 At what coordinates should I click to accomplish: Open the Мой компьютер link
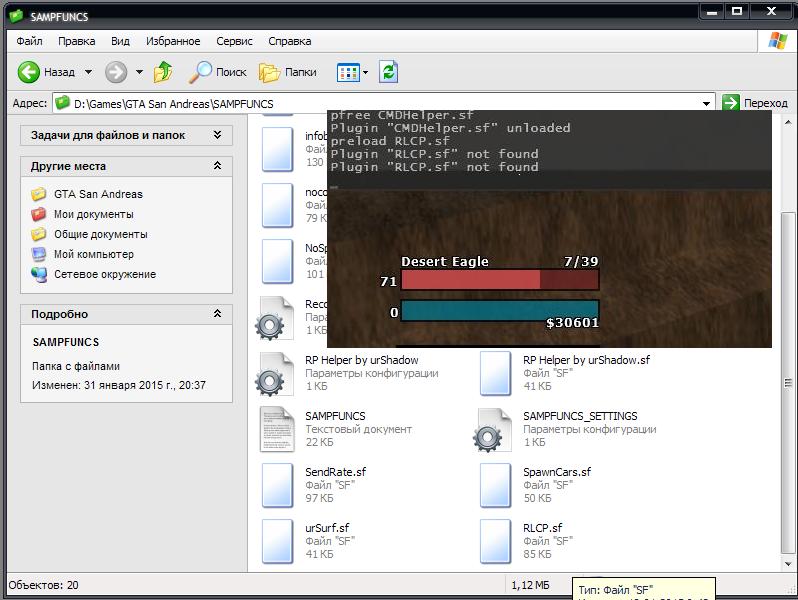(x=94, y=254)
